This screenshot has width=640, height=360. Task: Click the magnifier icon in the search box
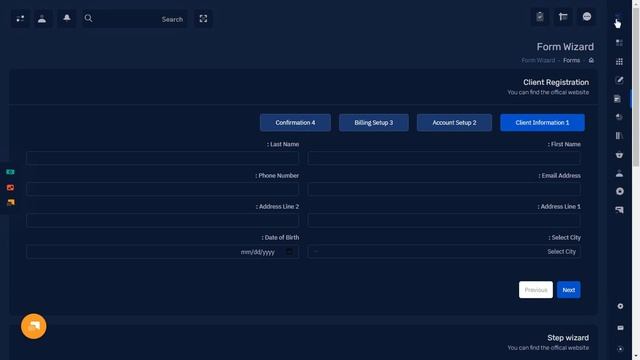pyautogui.click(x=88, y=18)
